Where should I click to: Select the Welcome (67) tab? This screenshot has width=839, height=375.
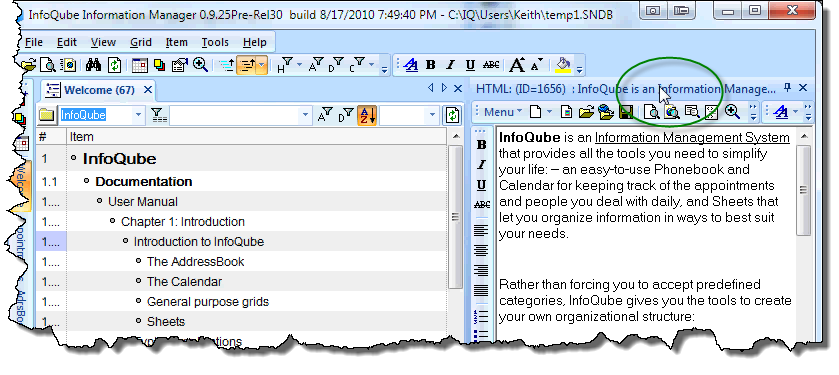(x=100, y=90)
